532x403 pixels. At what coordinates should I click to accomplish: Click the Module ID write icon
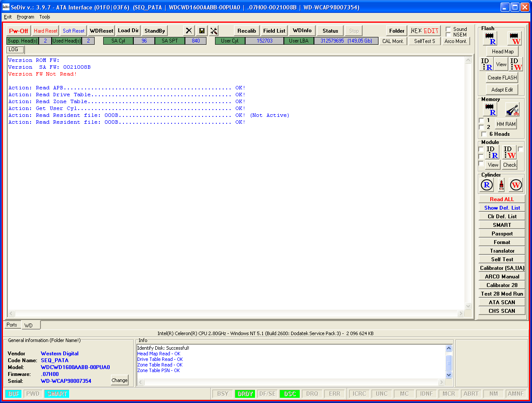(510, 152)
